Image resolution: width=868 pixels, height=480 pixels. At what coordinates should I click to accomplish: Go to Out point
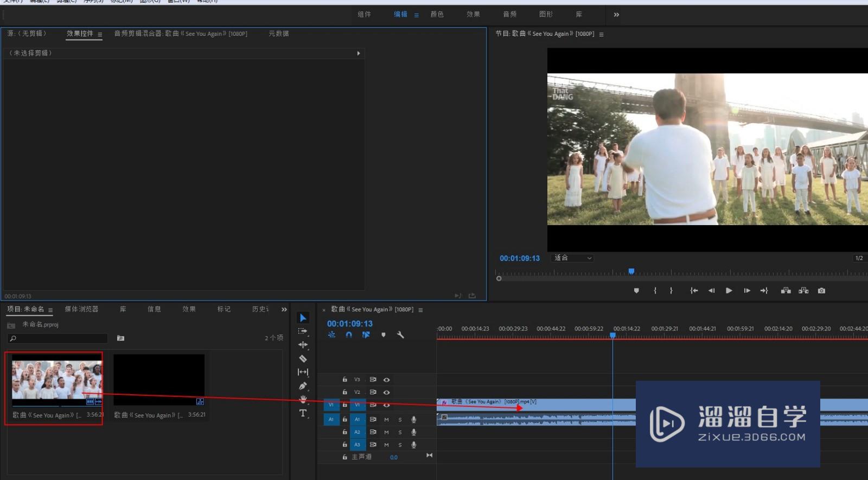click(x=764, y=291)
